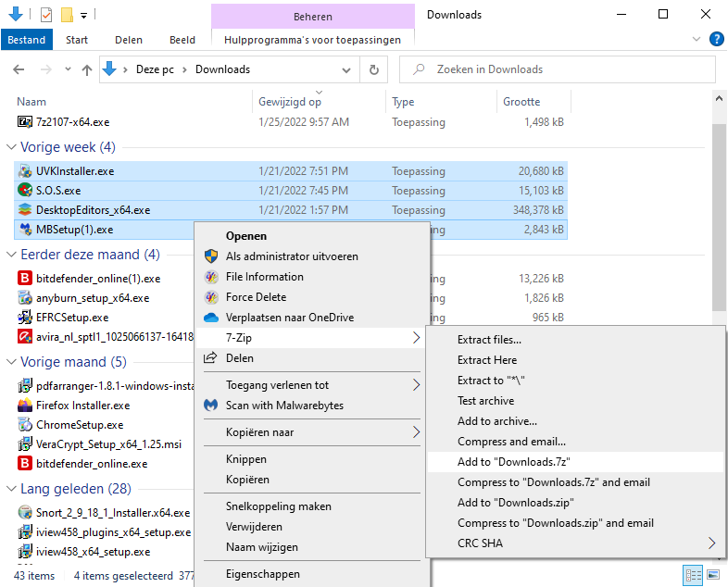Expand the Kopiëren naar submenu
The height and width of the screenshot is (587, 728).
(x=416, y=432)
